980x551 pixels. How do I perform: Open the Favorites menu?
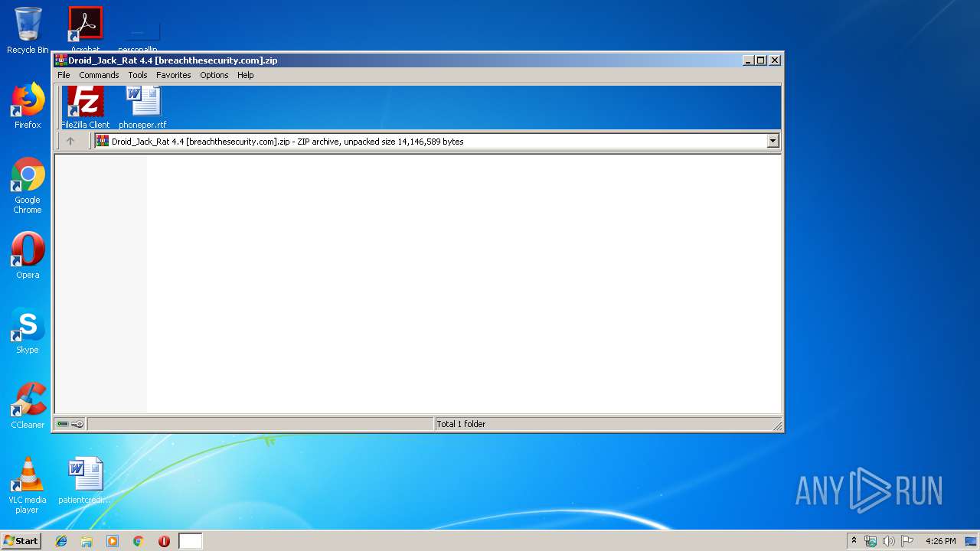174,75
